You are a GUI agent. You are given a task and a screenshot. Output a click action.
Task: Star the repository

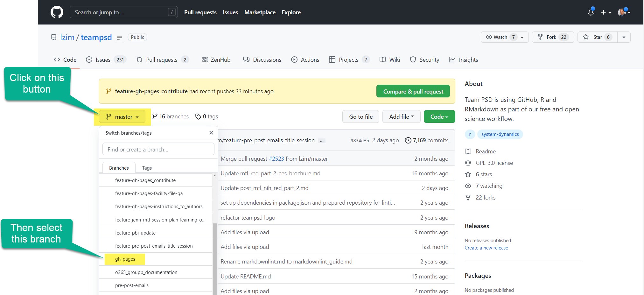(598, 37)
